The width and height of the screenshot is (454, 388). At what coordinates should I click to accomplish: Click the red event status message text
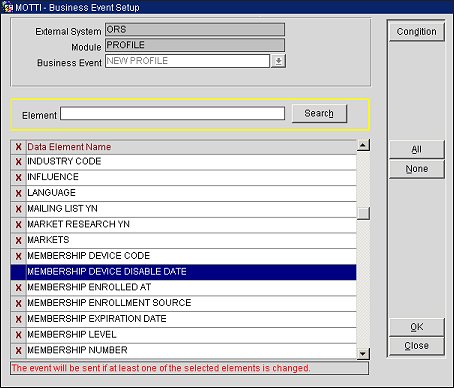point(161,368)
